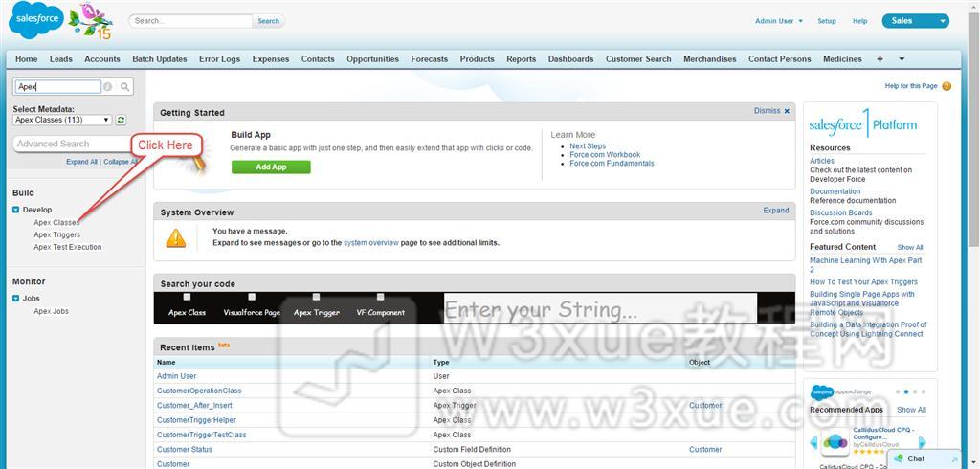
Task: Open the Force.com Workbook link
Action: click(x=605, y=154)
